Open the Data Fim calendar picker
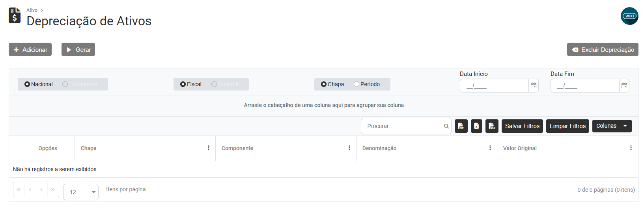The image size is (644, 213). [624, 86]
